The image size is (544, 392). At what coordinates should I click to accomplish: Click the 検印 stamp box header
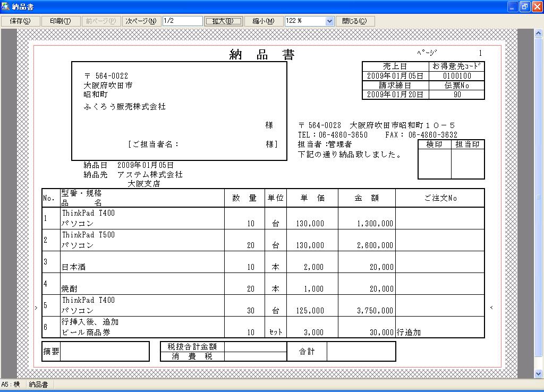pyautogui.click(x=435, y=144)
